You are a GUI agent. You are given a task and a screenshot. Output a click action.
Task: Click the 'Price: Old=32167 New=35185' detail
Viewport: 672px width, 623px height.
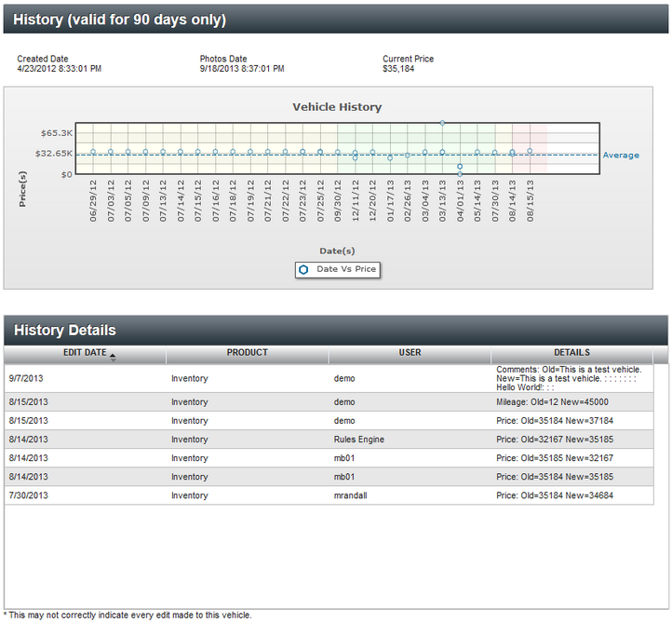pyautogui.click(x=555, y=440)
